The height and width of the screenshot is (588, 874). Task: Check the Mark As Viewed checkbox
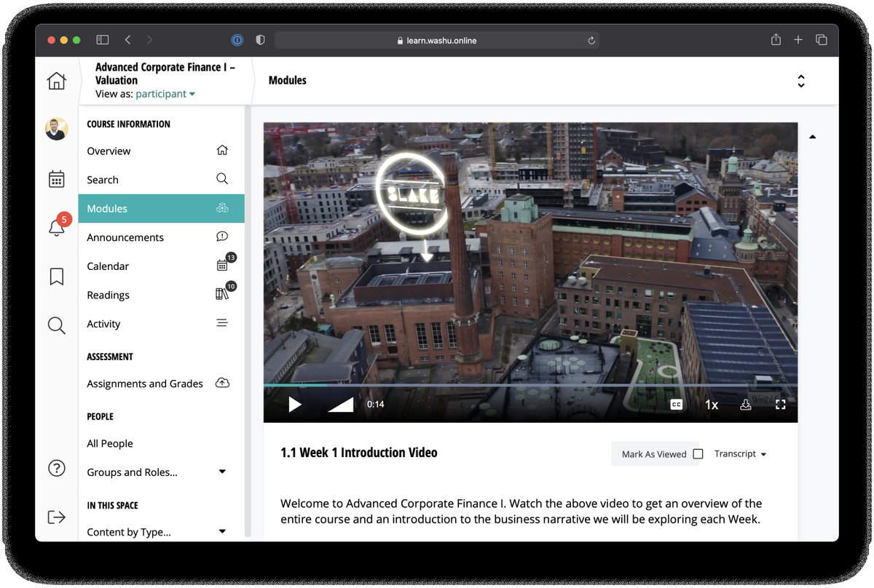click(698, 454)
